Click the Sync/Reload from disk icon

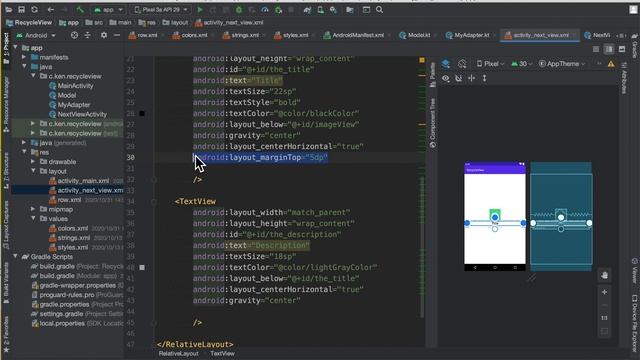[34, 9]
